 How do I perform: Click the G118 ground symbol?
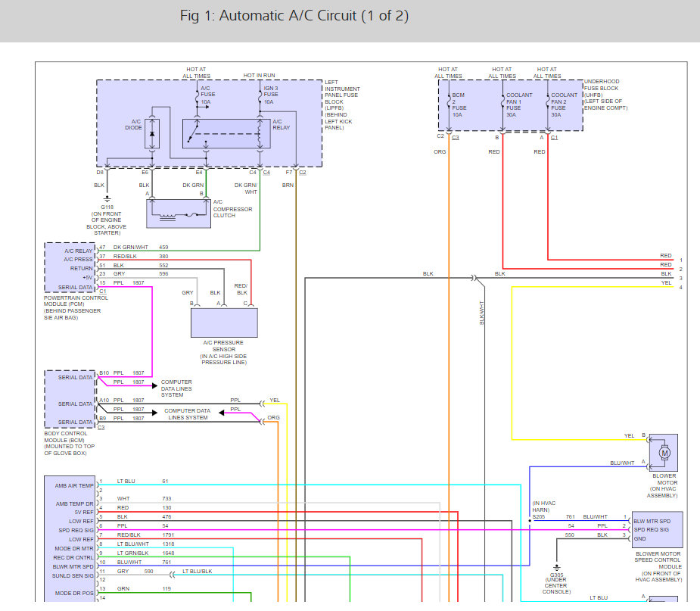click(x=107, y=199)
